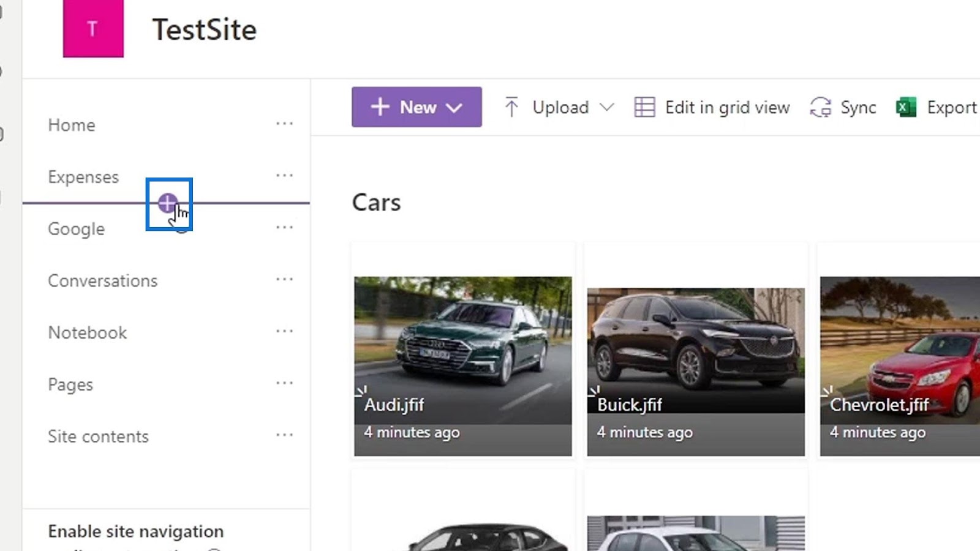The image size is (980, 551).
Task: Expand the Upload dropdown chevron
Action: point(607,107)
